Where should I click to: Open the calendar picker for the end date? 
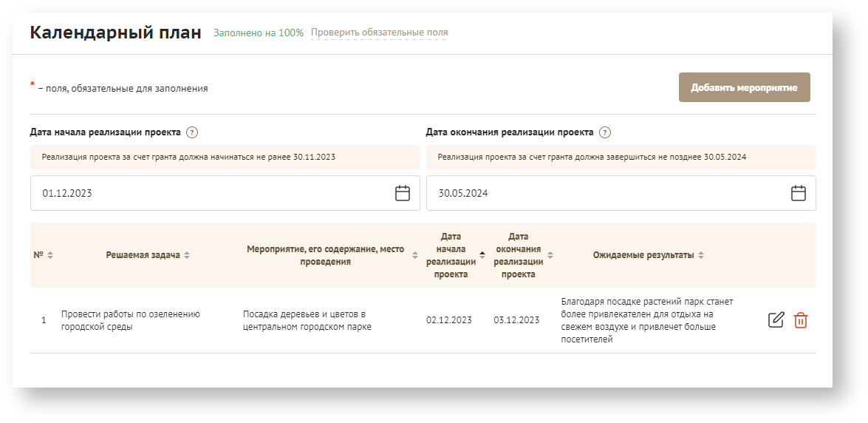tap(798, 193)
